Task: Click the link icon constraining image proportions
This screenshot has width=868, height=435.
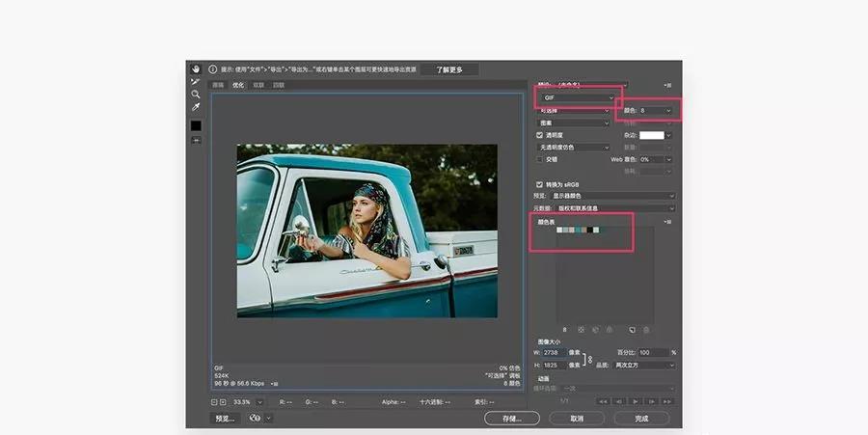Action: (589, 359)
